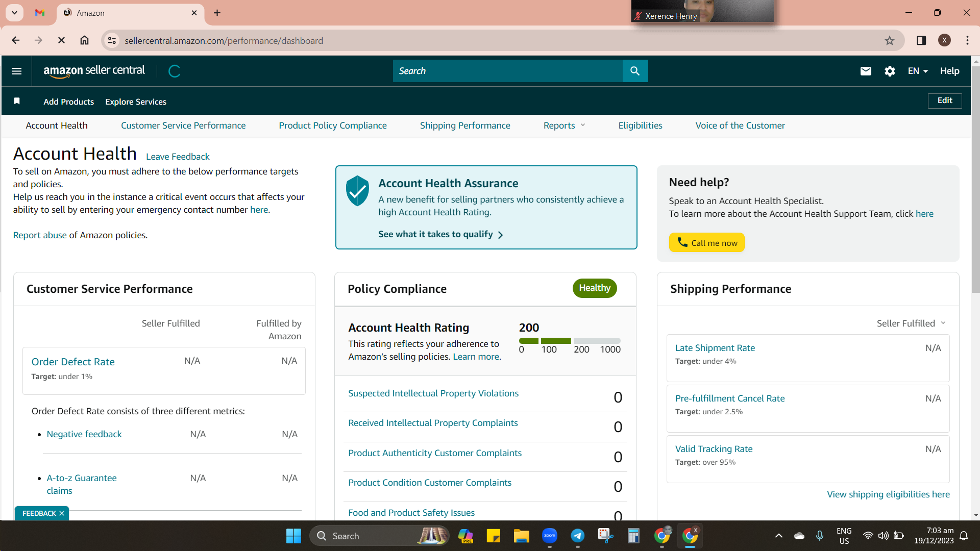
Task: Stop page loading with the X button
Action: [61, 40]
